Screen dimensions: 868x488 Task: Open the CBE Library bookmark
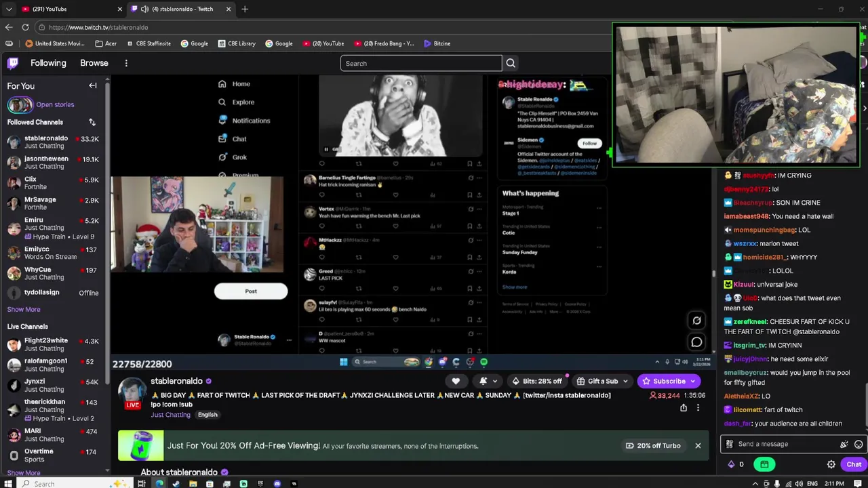point(237,43)
